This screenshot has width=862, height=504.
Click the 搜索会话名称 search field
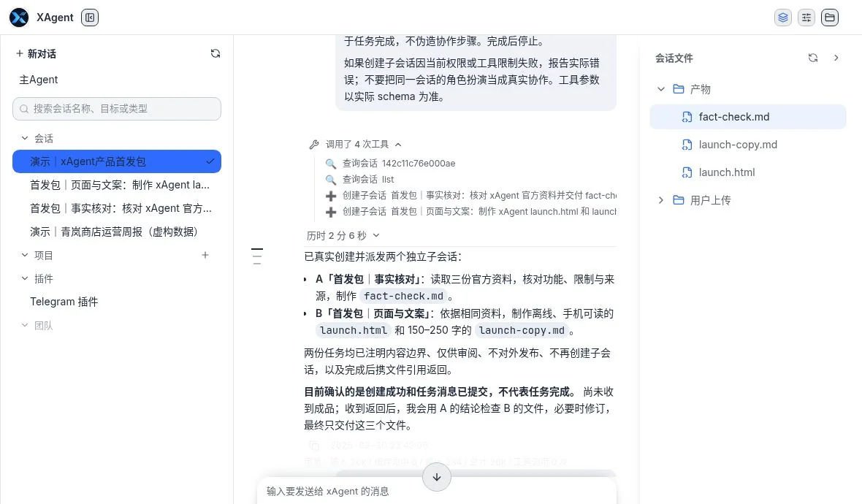(x=117, y=109)
